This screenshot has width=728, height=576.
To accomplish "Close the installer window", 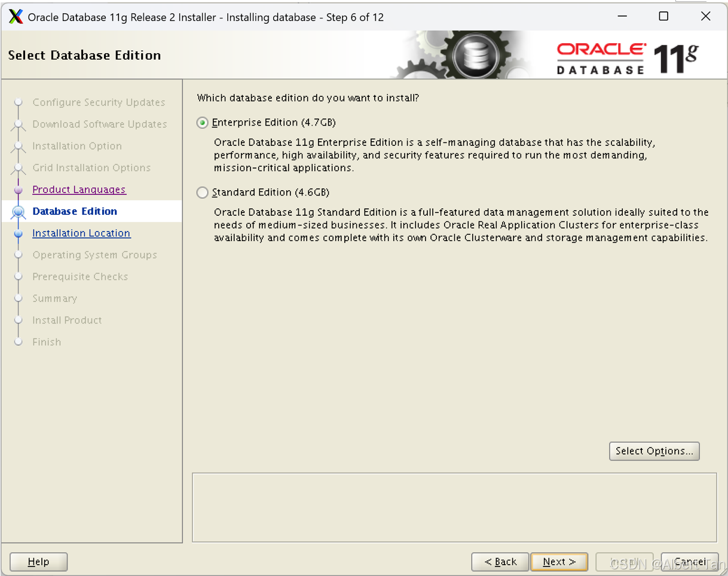I will 706,17.
